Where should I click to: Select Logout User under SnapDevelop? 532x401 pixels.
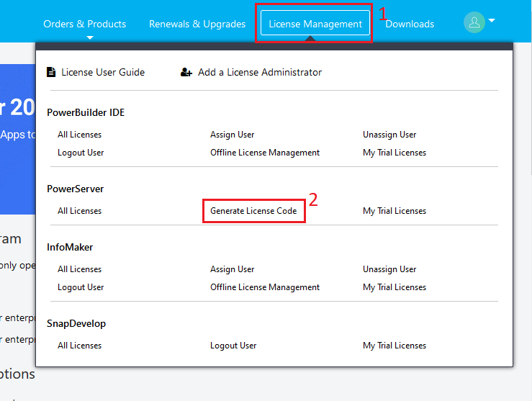pyautogui.click(x=233, y=346)
